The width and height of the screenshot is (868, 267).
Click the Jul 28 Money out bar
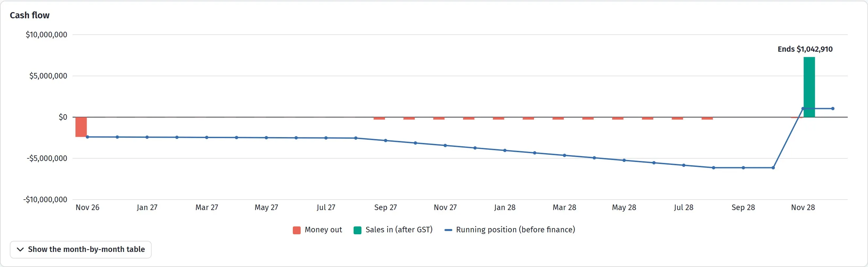677,118
